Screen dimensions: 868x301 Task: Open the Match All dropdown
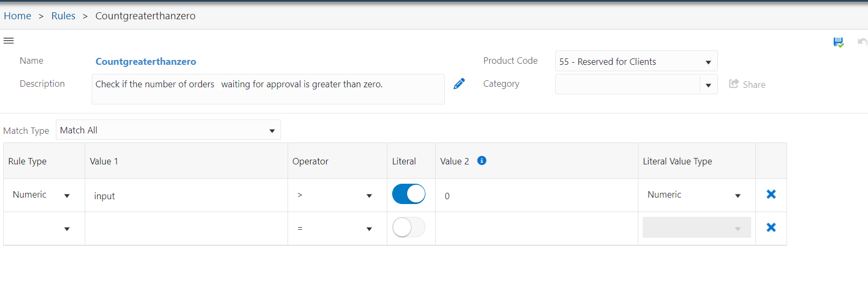tap(168, 130)
